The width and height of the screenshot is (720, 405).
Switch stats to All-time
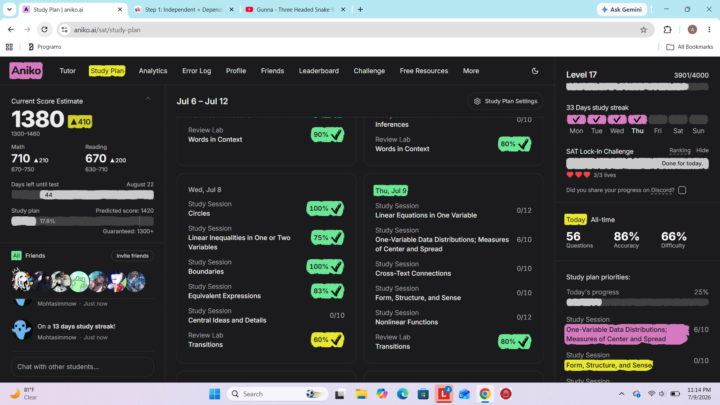[x=602, y=220]
